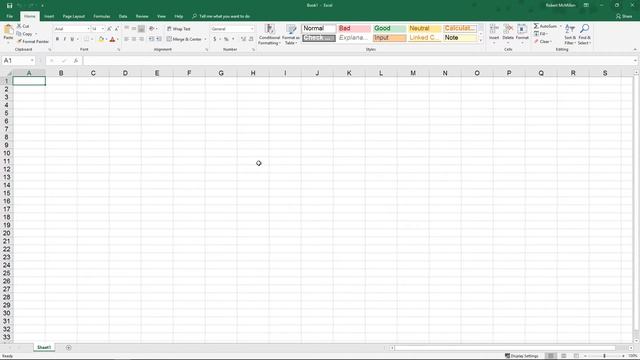Click the Insert Function fx icon
640x360 pixels.
pos(76,60)
